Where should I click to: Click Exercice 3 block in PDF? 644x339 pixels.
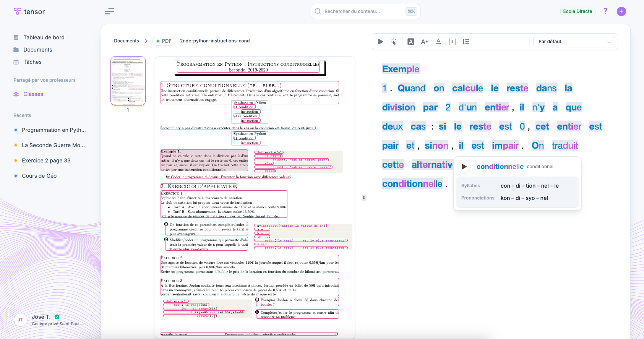250,287
